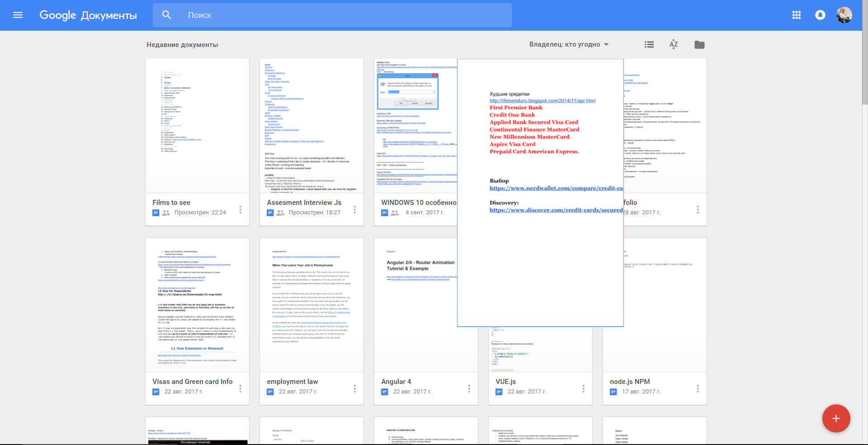
Task: Click the doc icon for VUE.js
Action: tap(499, 392)
